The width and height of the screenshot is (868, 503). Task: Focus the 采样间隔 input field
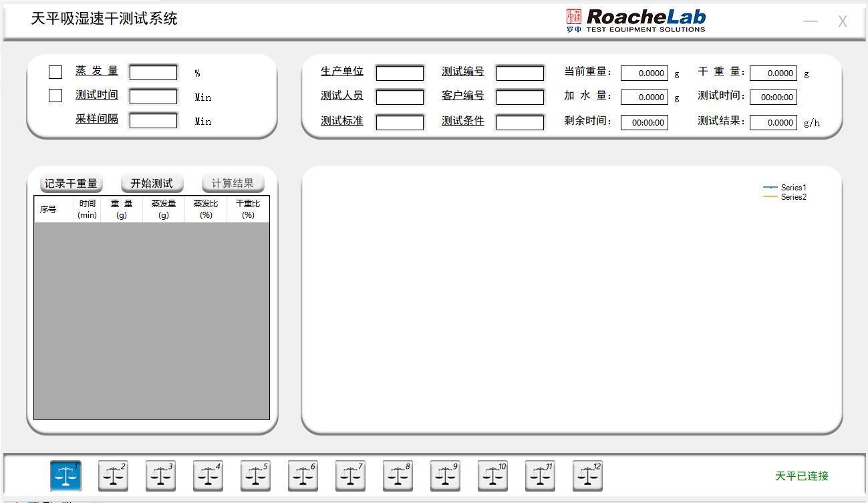click(153, 121)
